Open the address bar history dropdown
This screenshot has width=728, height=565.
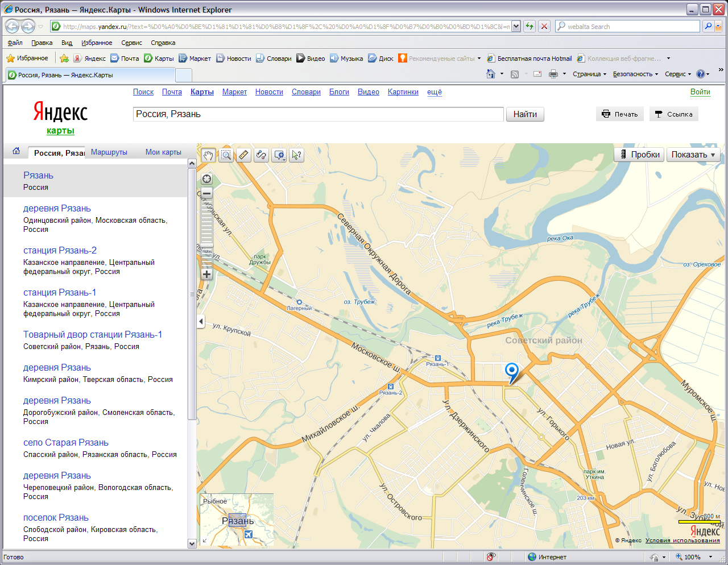(x=516, y=26)
